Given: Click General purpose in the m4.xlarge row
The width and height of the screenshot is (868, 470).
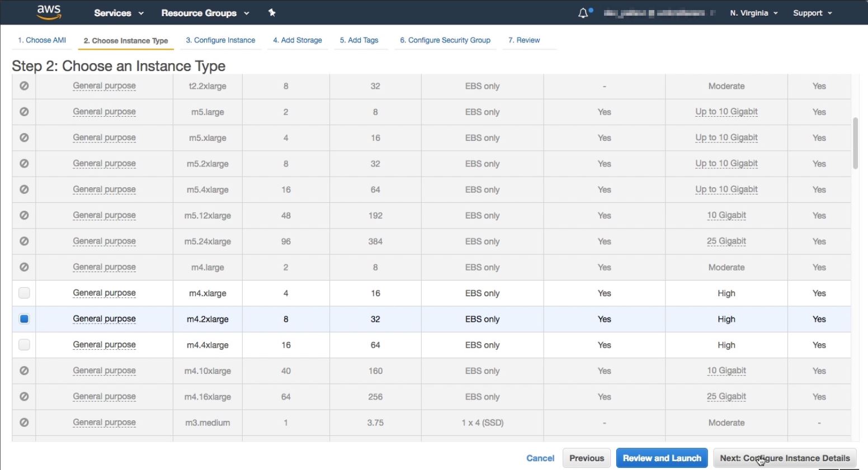Looking at the screenshot, I should click(104, 293).
